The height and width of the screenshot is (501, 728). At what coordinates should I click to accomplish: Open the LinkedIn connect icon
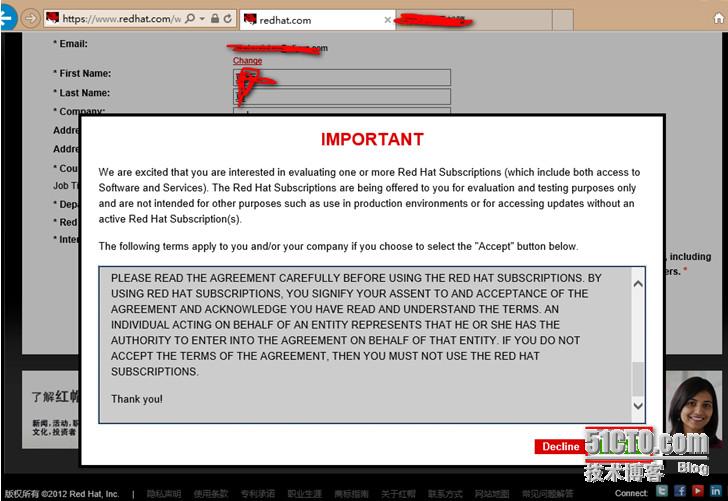coord(715,490)
